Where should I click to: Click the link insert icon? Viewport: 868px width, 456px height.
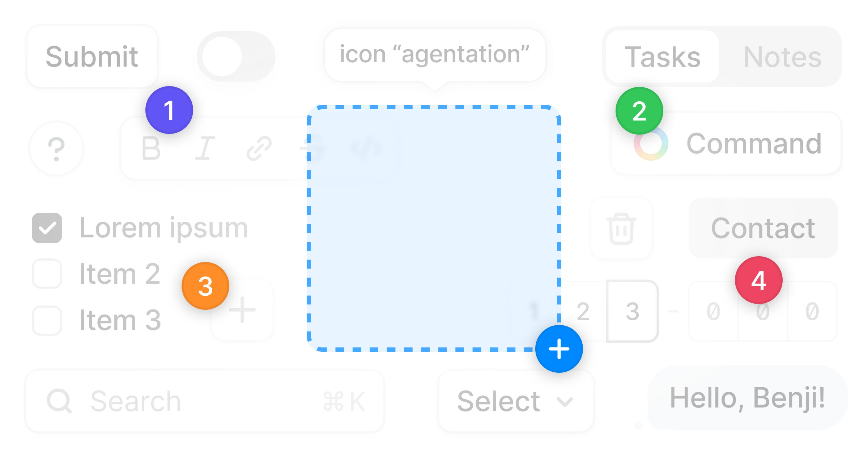[x=259, y=148]
